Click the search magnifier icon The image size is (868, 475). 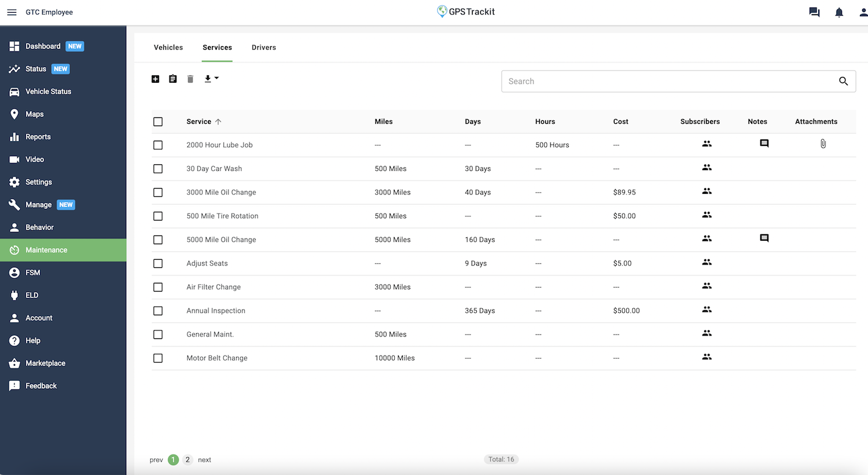[843, 82]
